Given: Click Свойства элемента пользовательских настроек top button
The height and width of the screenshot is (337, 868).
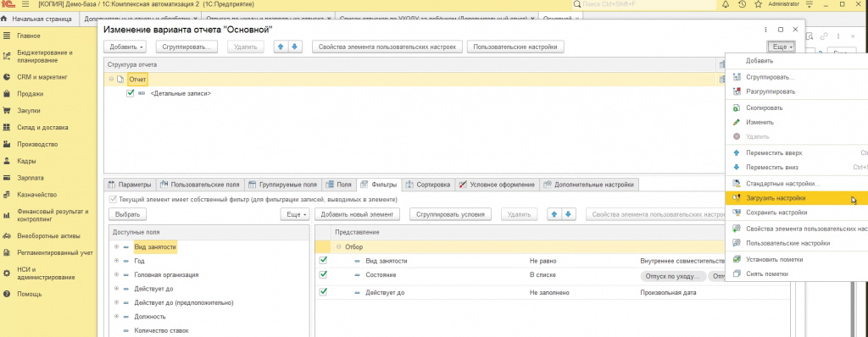Looking at the screenshot, I should pyautogui.click(x=387, y=47).
